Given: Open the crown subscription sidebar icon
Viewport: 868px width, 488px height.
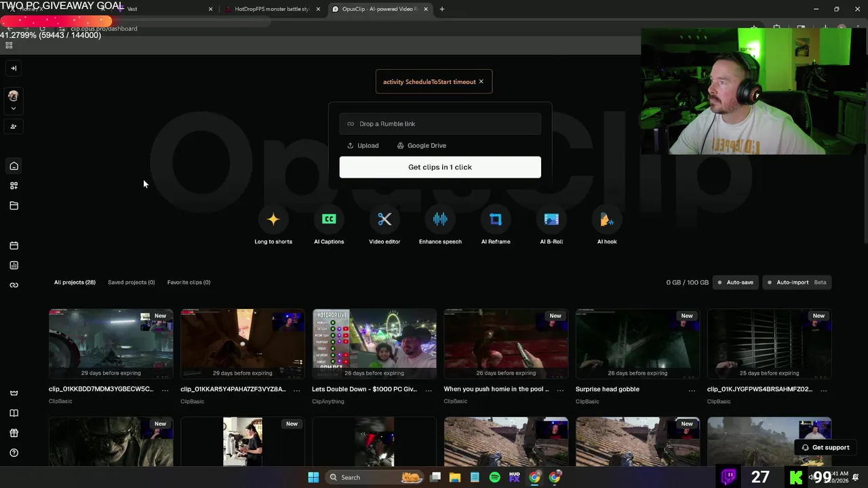Looking at the screenshot, I should click(14, 393).
